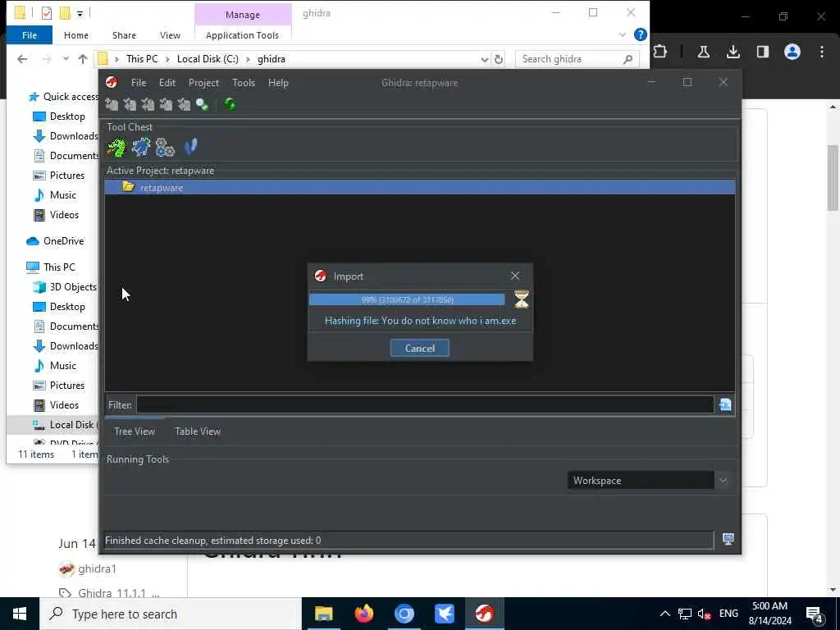Open the Quick Access Toolbar customize dropdown
This screenshot has width=840, height=630.
pyautogui.click(x=80, y=13)
